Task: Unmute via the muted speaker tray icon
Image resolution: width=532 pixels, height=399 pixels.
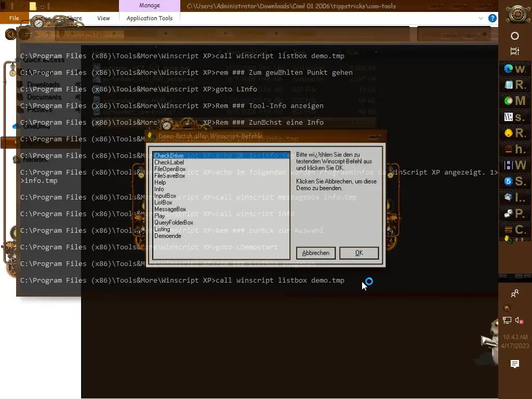Action: [519, 320]
